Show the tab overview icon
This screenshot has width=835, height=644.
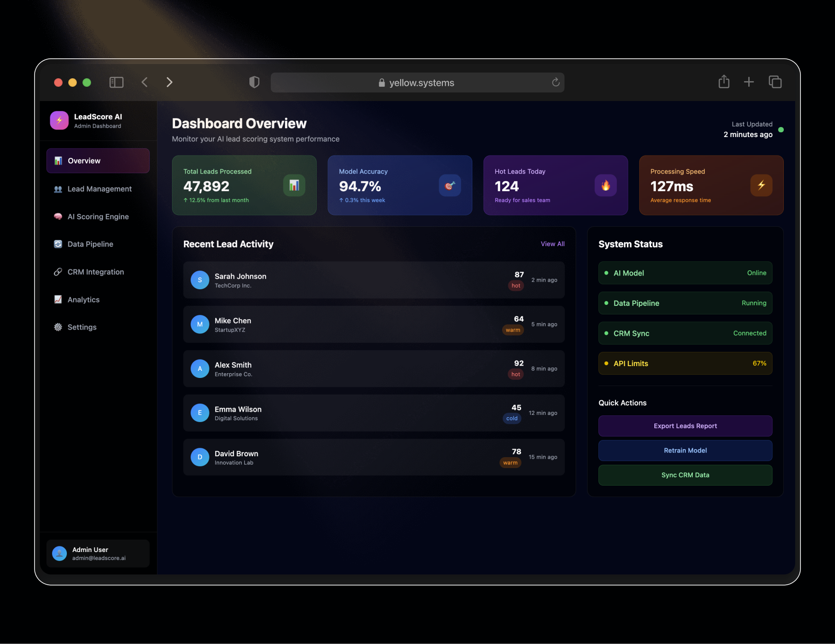[775, 82]
